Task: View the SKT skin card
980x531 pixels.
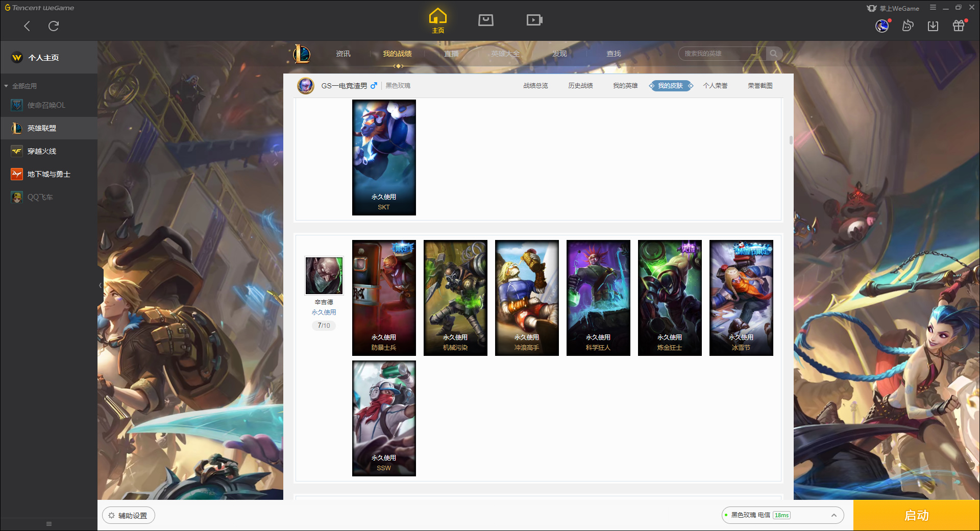Action: click(384, 157)
